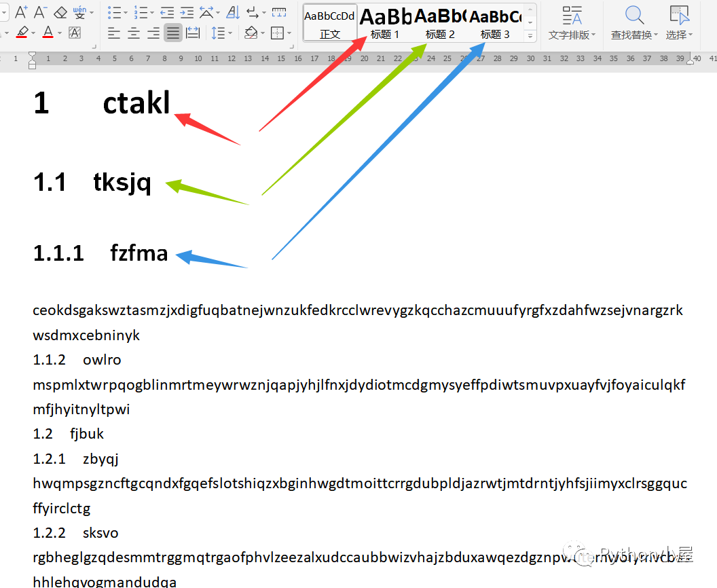Click in the heading '1.1.1 fzfma'
The width and height of the screenshot is (717, 588).
coord(100,253)
